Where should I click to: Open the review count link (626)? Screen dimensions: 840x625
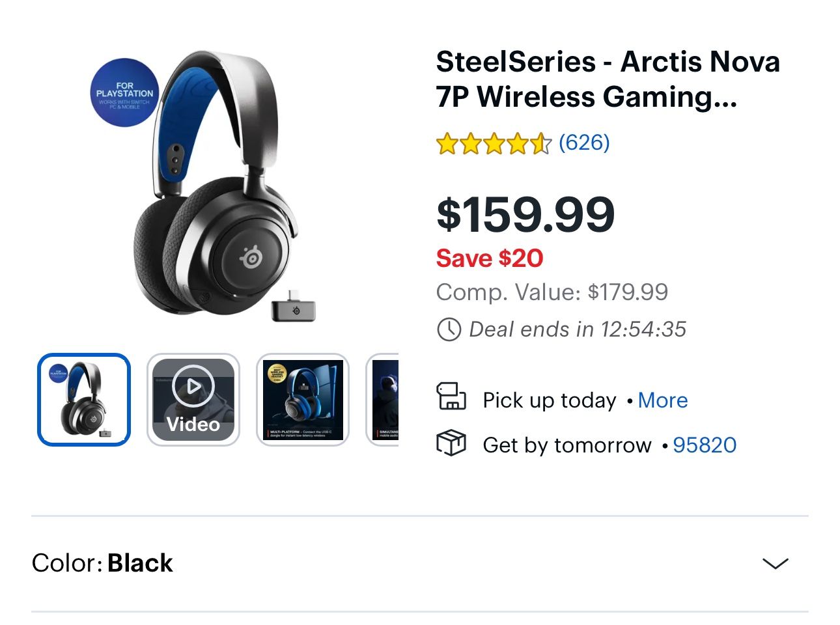click(584, 142)
